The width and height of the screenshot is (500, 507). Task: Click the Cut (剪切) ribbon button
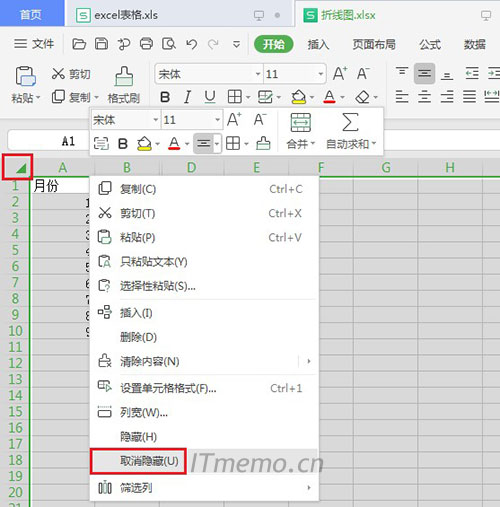pyautogui.click(x=71, y=74)
